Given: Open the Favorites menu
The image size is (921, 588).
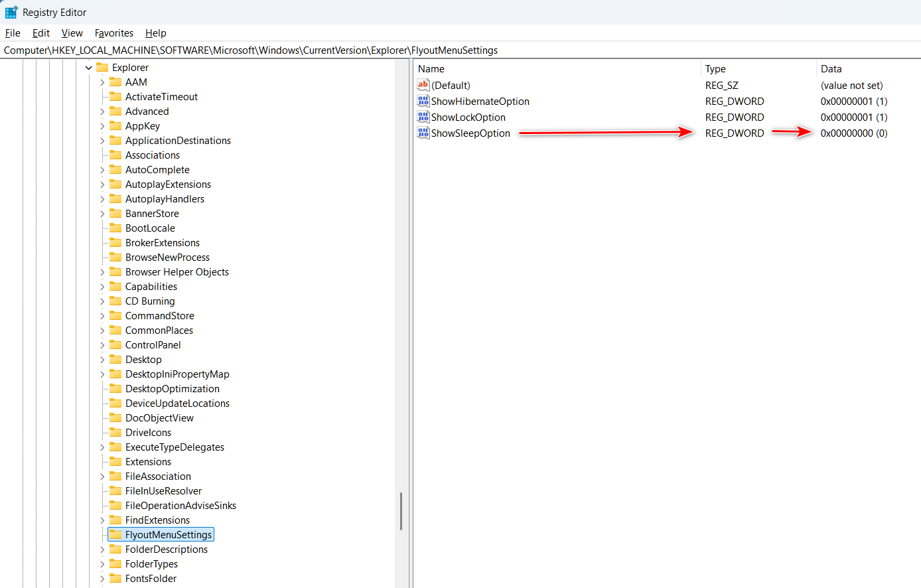Looking at the screenshot, I should [113, 33].
